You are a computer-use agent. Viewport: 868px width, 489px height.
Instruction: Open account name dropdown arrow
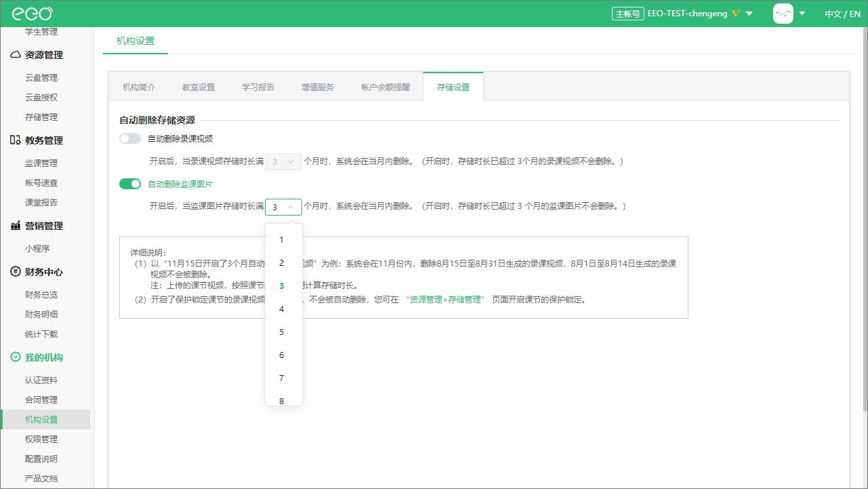tap(749, 14)
